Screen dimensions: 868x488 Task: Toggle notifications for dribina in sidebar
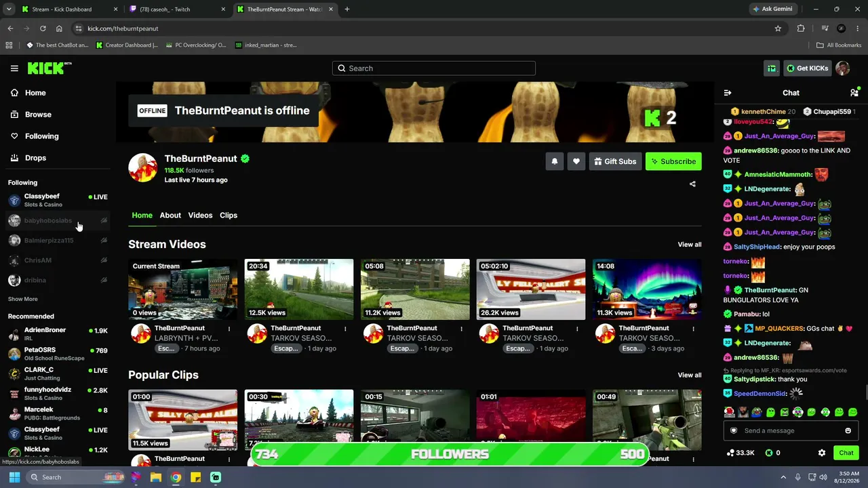[104, 280]
